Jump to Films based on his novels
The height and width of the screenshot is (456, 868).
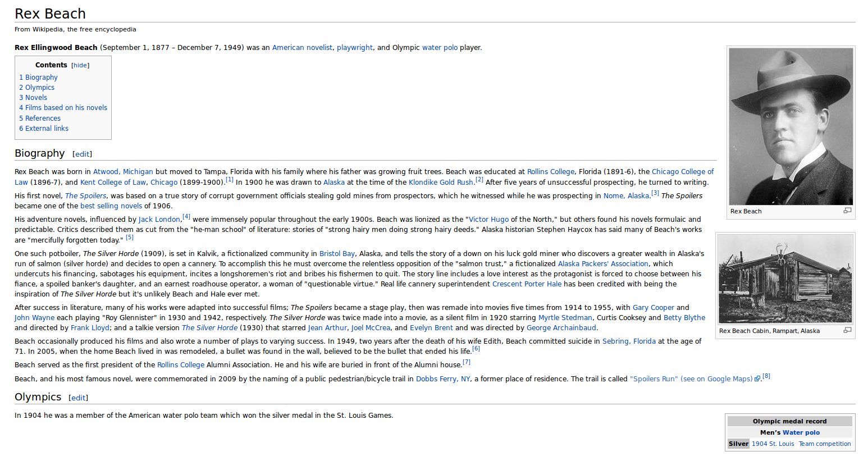coord(63,108)
